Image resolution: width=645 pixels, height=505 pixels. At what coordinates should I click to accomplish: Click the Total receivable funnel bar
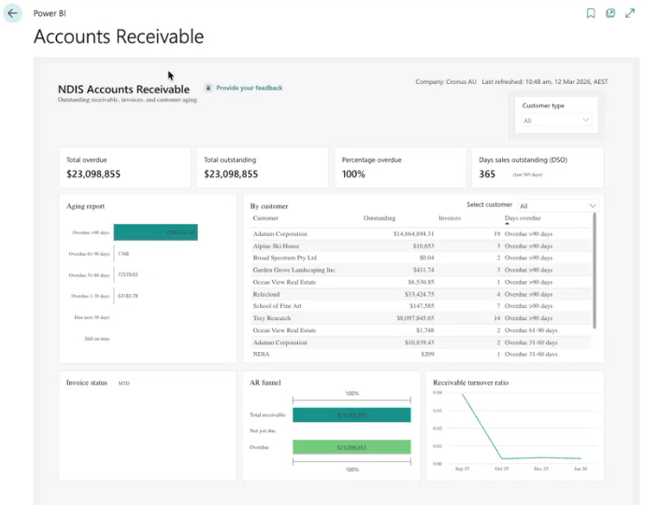351,415
